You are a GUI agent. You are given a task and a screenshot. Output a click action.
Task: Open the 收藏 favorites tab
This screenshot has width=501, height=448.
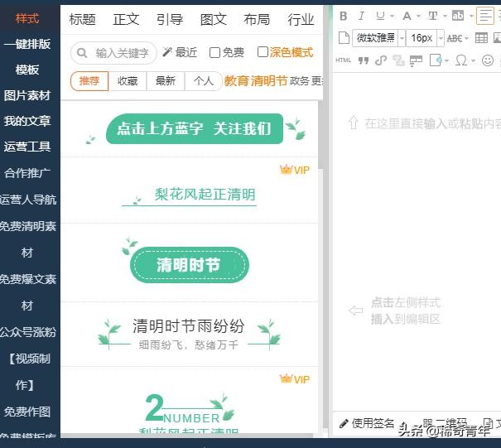[x=128, y=80]
